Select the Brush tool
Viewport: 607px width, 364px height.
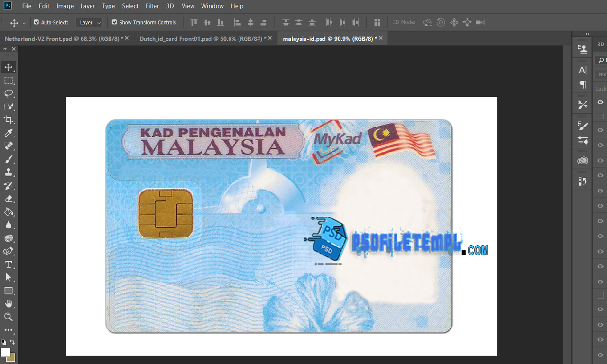coord(9,159)
